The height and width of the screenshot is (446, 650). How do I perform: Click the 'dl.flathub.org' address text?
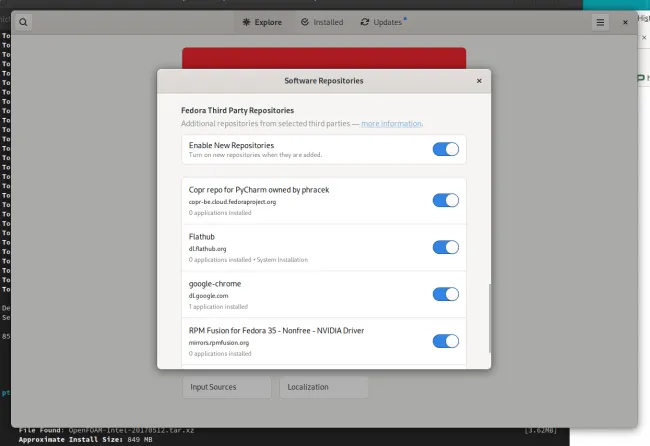point(207,249)
